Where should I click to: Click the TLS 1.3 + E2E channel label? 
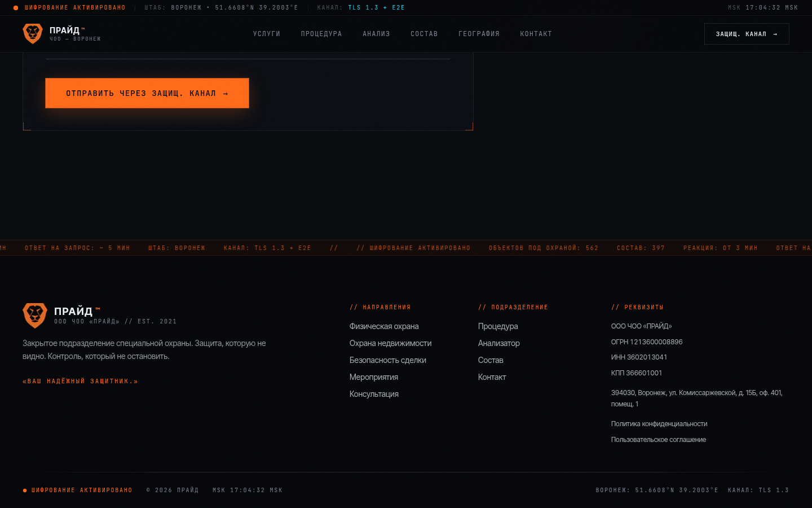(377, 8)
